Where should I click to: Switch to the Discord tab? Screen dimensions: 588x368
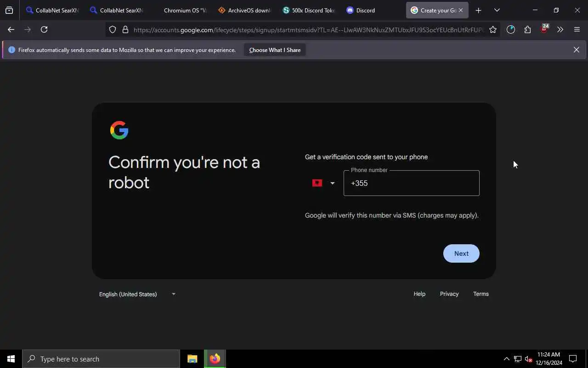tap(374, 10)
